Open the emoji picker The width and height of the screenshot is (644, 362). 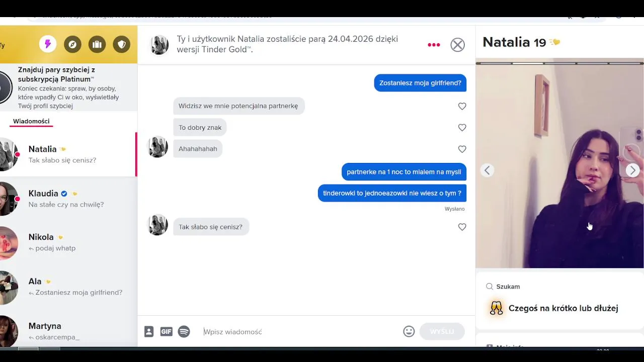point(409,331)
